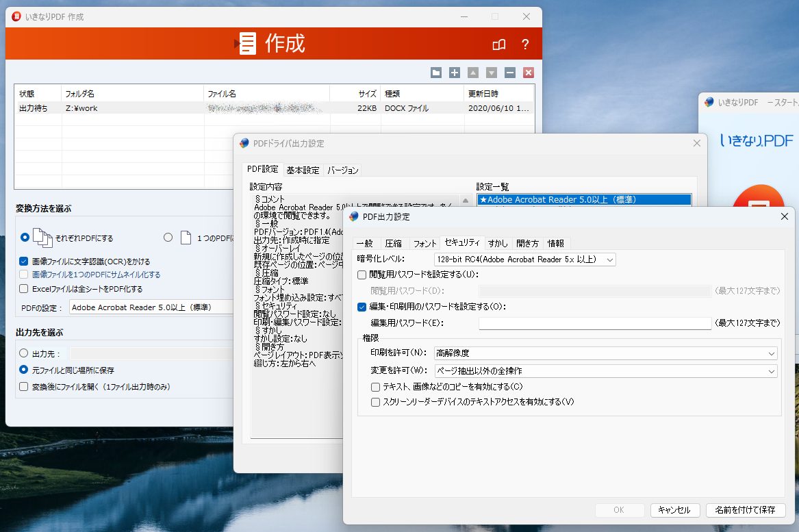Open help question mark icon
This screenshot has height=532, width=799.
[x=525, y=45]
